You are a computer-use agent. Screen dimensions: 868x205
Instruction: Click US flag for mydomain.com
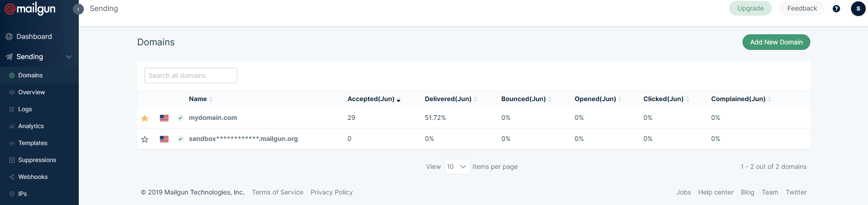pos(164,118)
